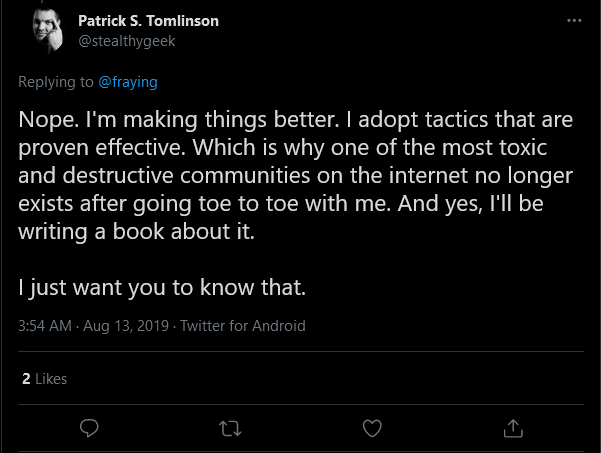
Task: Click the reply speech bubble icon
Action: click(89, 428)
